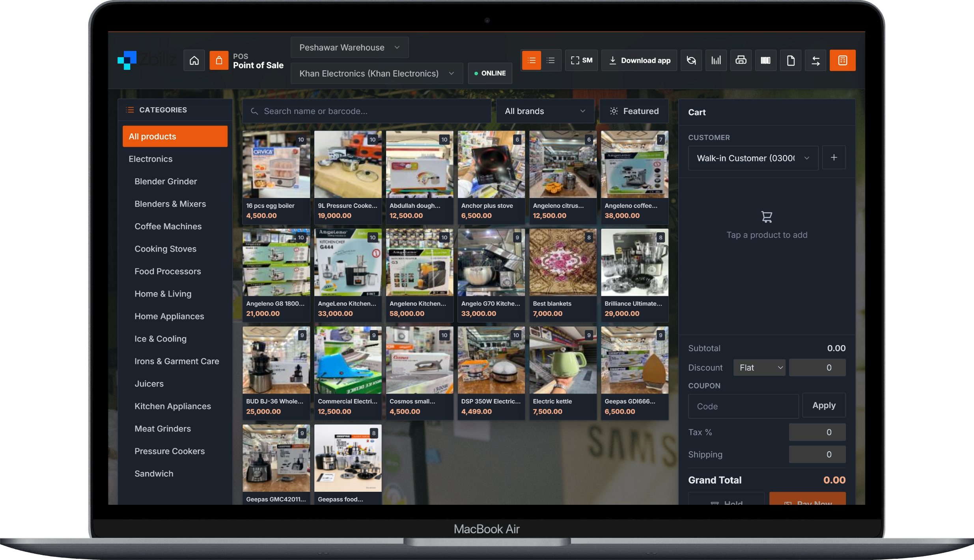
Task: Open the bar chart reports icon
Action: click(716, 60)
